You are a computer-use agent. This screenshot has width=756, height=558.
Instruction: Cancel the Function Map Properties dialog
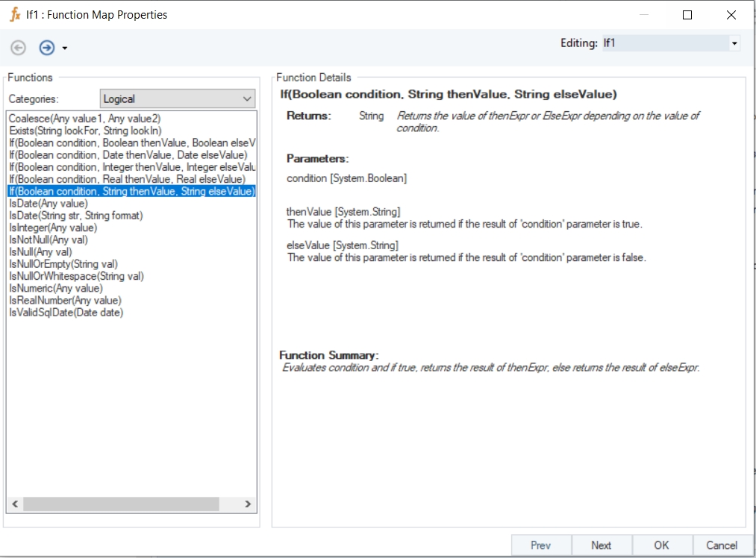[722, 545]
